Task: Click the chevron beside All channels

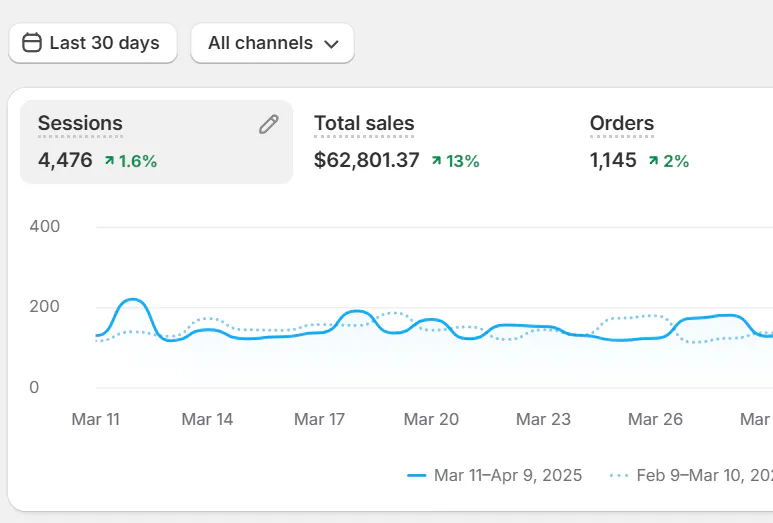Action: (331, 44)
